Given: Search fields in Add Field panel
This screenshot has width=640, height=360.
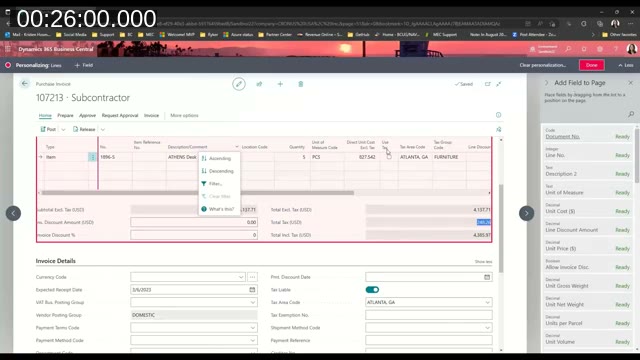Looking at the screenshot, I should [631, 114].
